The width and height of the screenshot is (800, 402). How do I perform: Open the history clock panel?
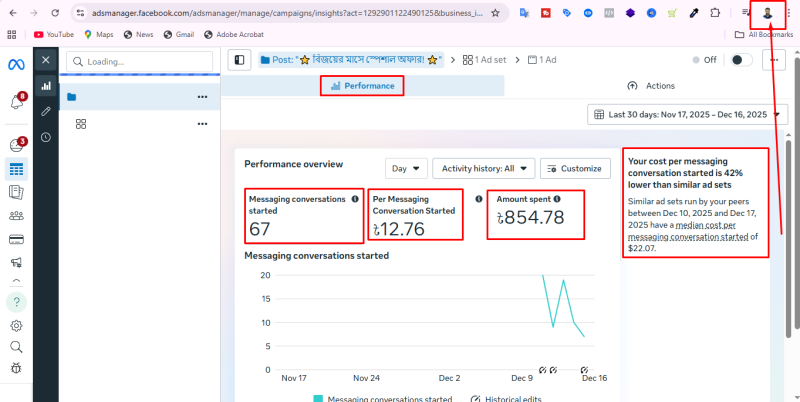click(45, 136)
